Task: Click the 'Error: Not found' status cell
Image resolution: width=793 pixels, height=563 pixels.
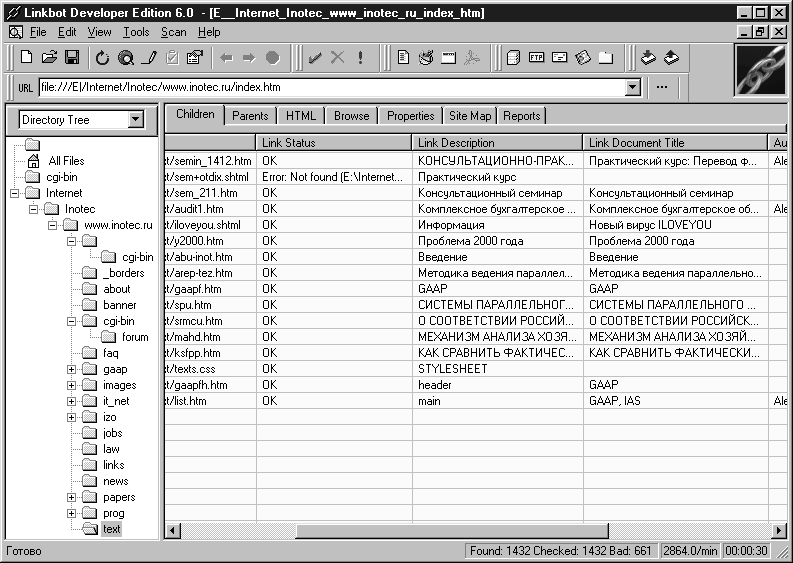Action: [333, 177]
